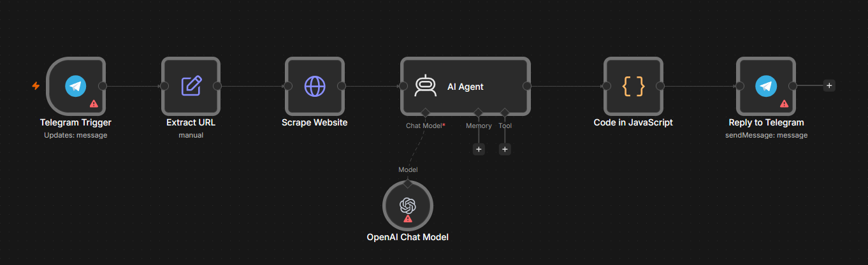Click AI Agent Chat Model diamond connector

pos(425,113)
